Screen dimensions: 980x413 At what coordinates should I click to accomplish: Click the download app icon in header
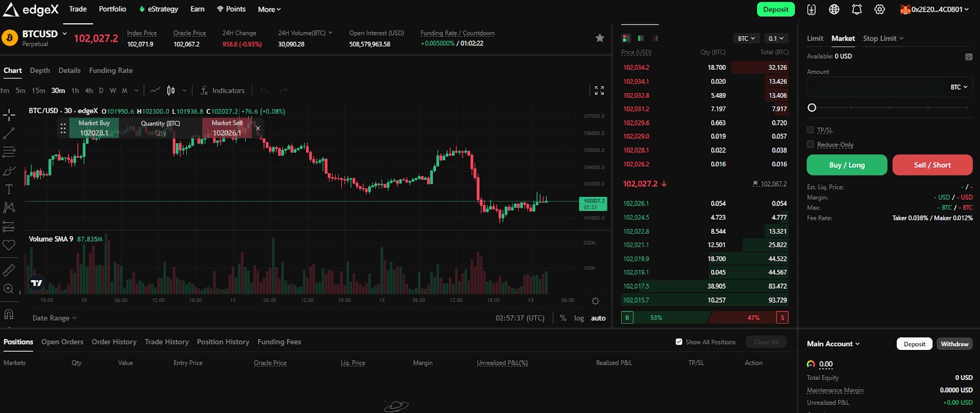[812, 9]
